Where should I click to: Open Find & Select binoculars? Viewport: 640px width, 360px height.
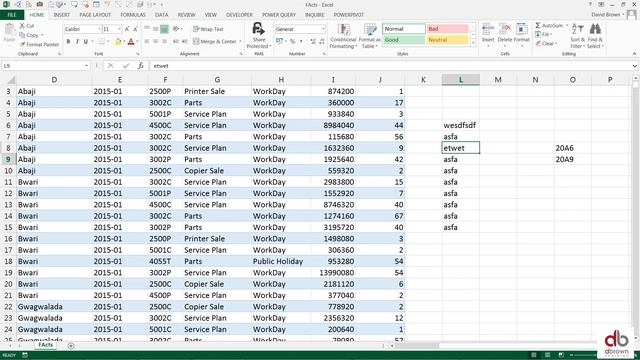(595, 36)
